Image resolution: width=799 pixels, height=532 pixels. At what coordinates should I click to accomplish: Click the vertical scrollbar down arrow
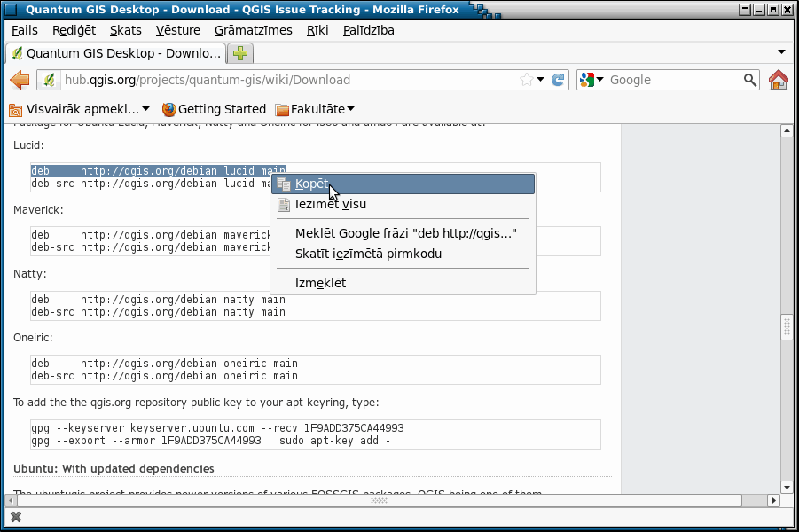click(787, 488)
